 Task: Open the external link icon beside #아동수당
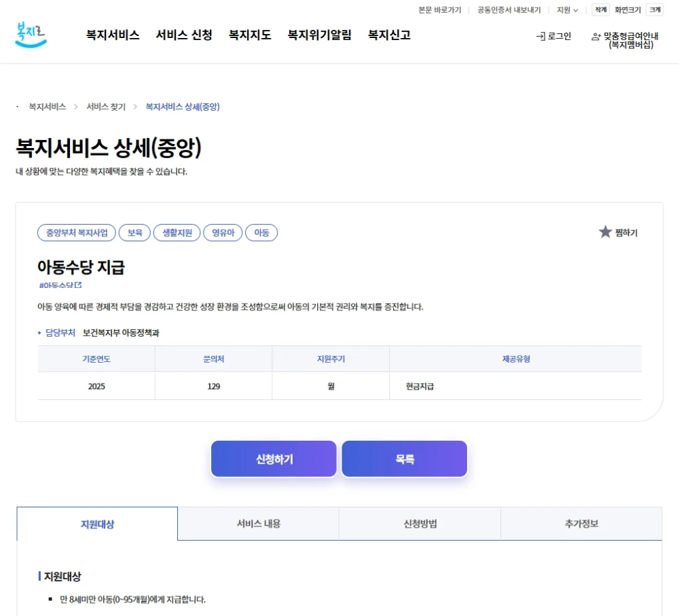(x=79, y=286)
